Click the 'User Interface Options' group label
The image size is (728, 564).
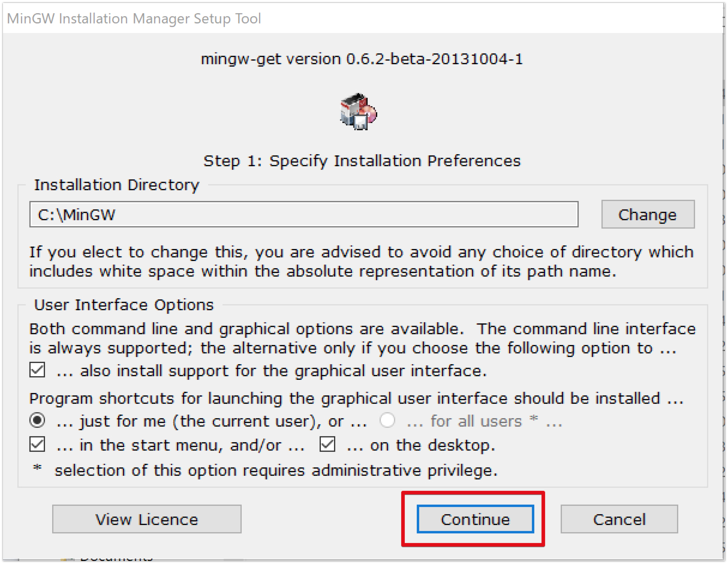124,305
